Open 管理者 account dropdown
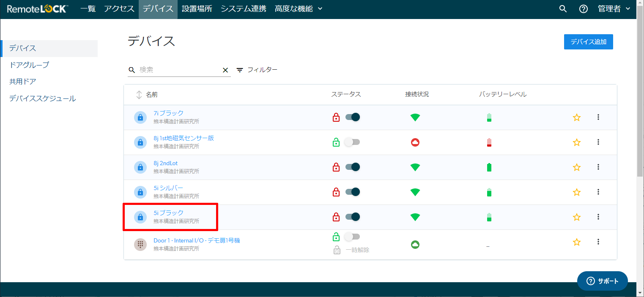644x297 pixels. click(x=615, y=9)
